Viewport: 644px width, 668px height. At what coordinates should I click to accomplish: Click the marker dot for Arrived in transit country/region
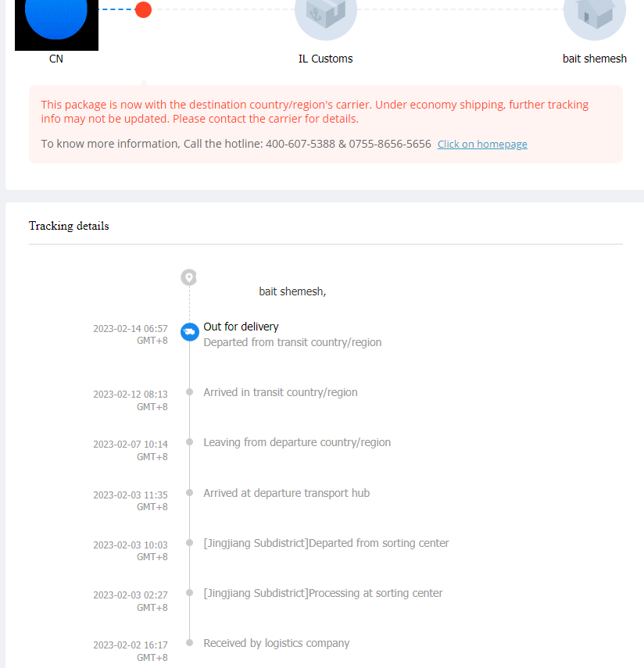190,392
